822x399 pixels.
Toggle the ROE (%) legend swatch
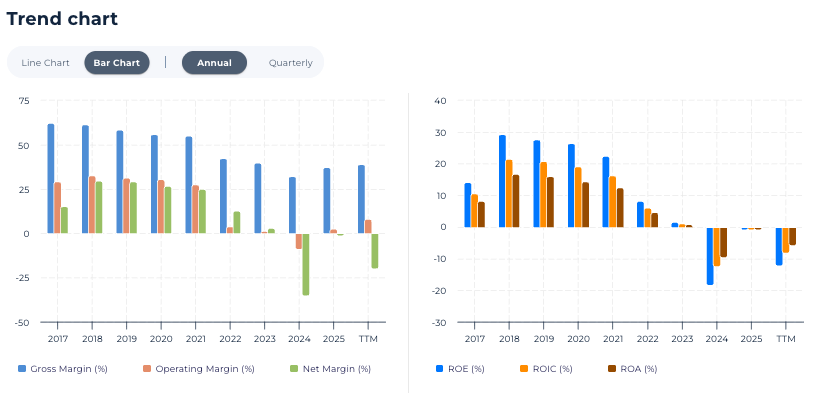(x=440, y=369)
